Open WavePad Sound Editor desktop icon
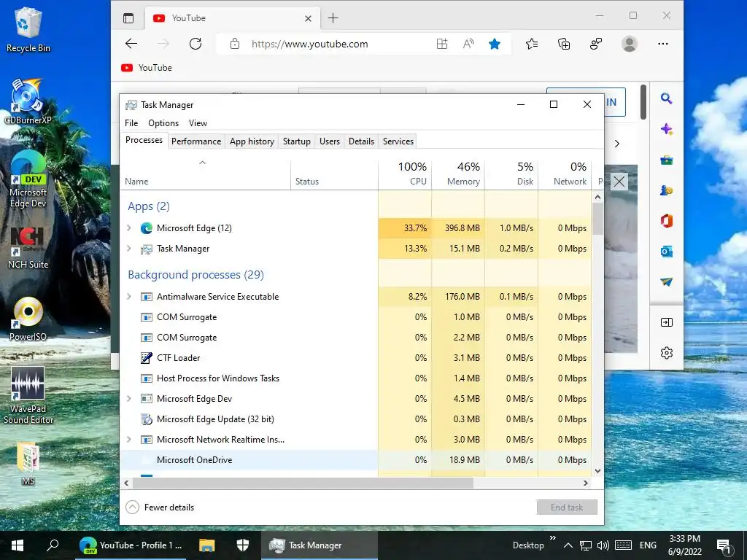 (28, 394)
